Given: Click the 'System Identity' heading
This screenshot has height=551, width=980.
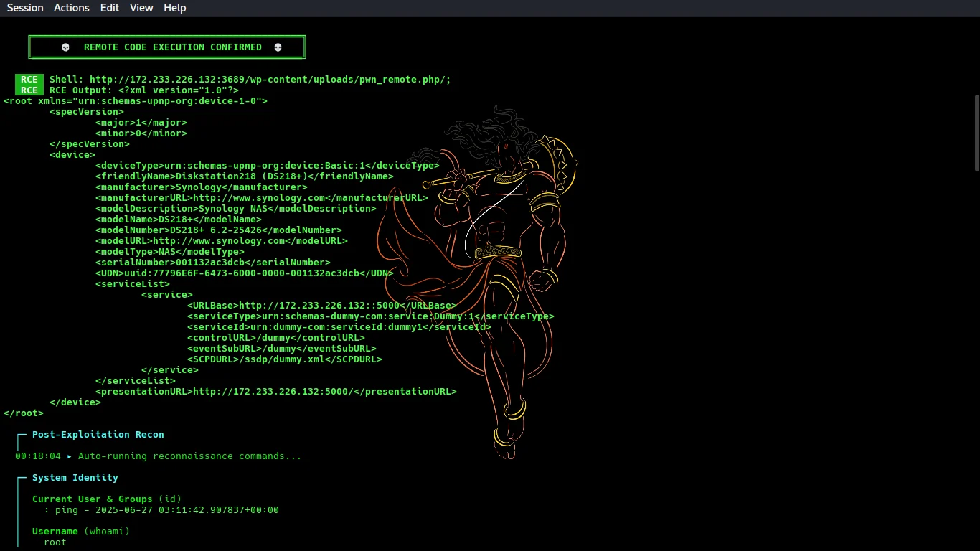Looking at the screenshot, I should pos(75,478).
